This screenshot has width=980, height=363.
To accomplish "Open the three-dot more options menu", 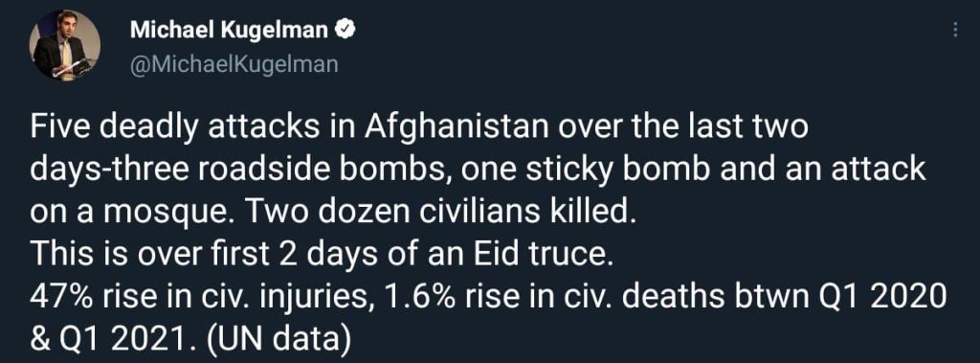I will point(956,30).
